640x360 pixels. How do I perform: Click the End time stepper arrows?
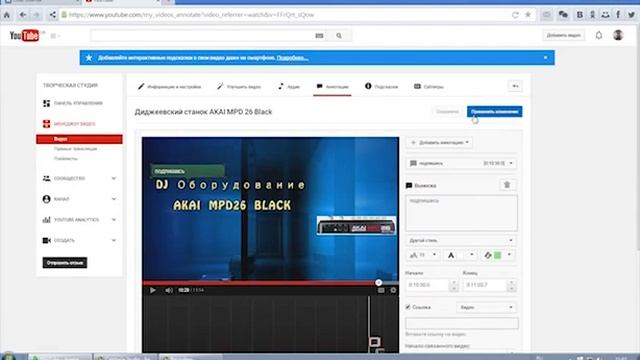[511, 285]
